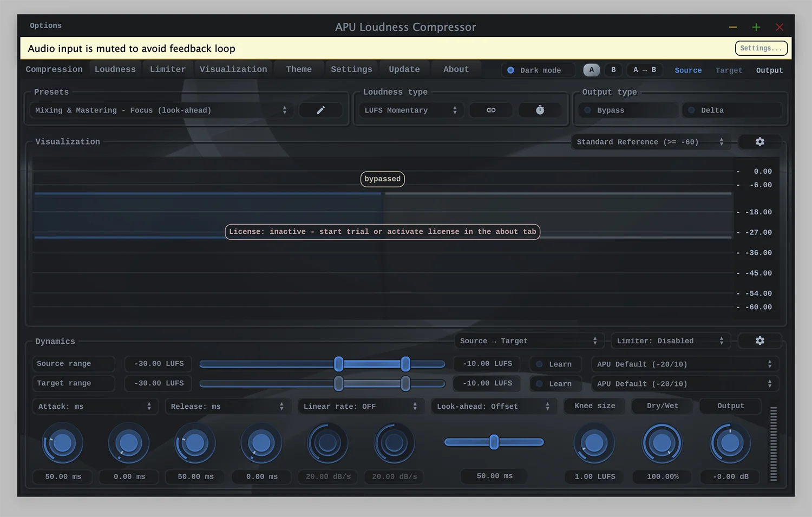The width and height of the screenshot is (812, 517).
Task: Click the Knee size knob
Action: click(594, 443)
